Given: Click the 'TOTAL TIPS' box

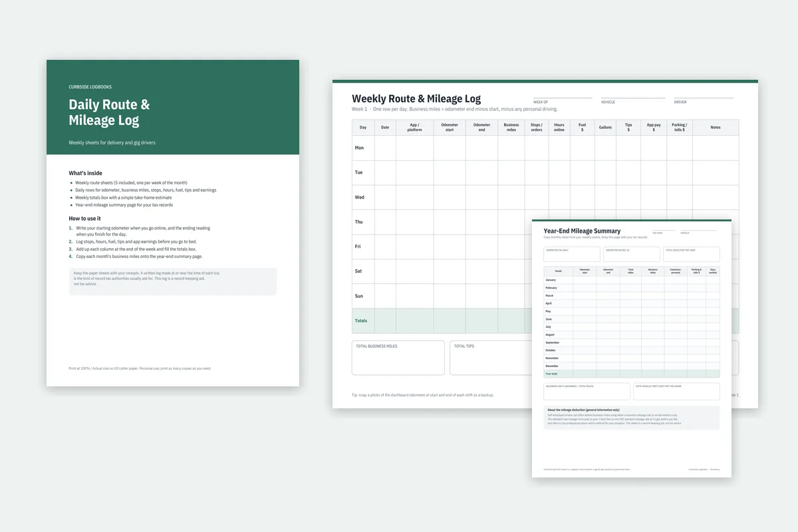Looking at the screenshot, I should click(x=491, y=358).
